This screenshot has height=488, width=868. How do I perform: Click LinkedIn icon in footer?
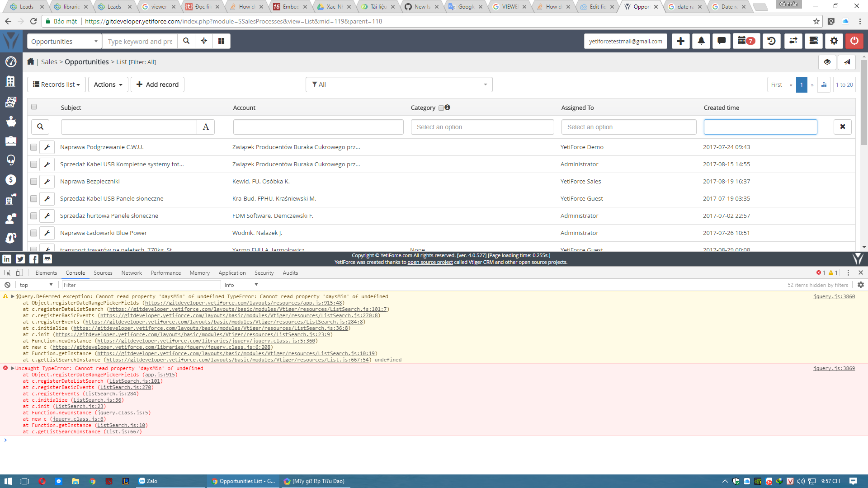pyautogui.click(x=7, y=259)
